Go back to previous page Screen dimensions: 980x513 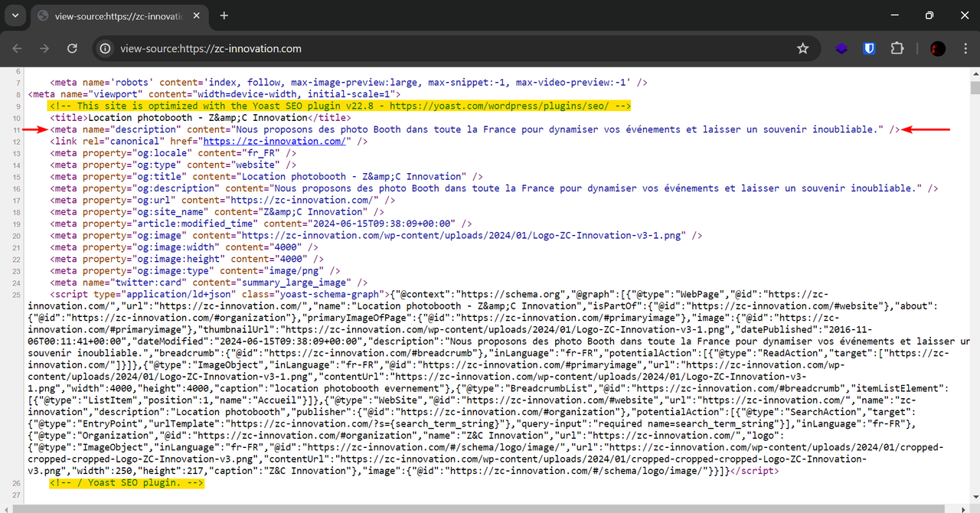click(17, 48)
